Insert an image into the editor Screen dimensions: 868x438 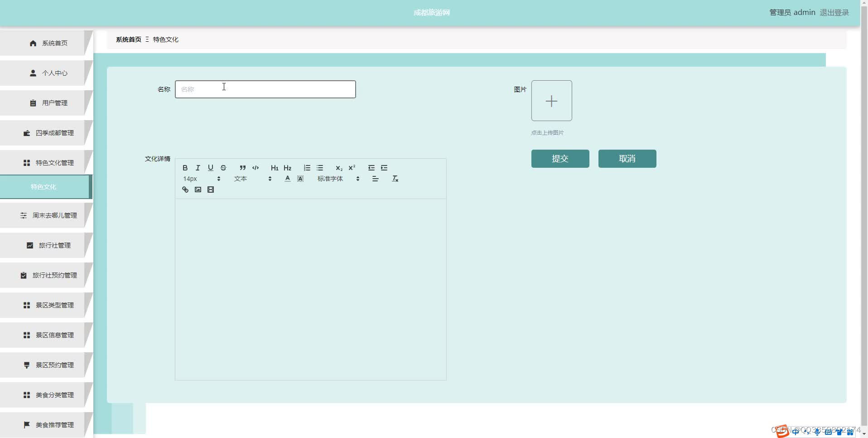tap(198, 190)
